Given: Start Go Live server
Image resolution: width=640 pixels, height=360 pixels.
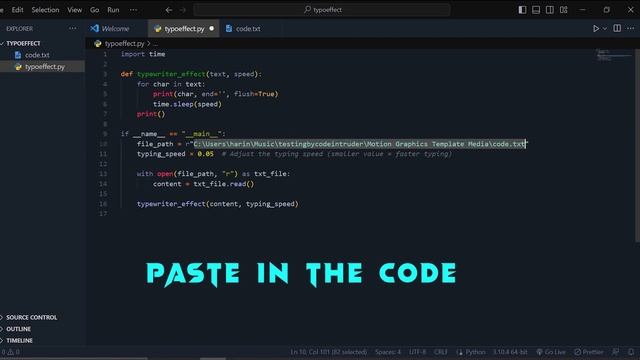Looking at the screenshot, I should click(x=551, y=352).
